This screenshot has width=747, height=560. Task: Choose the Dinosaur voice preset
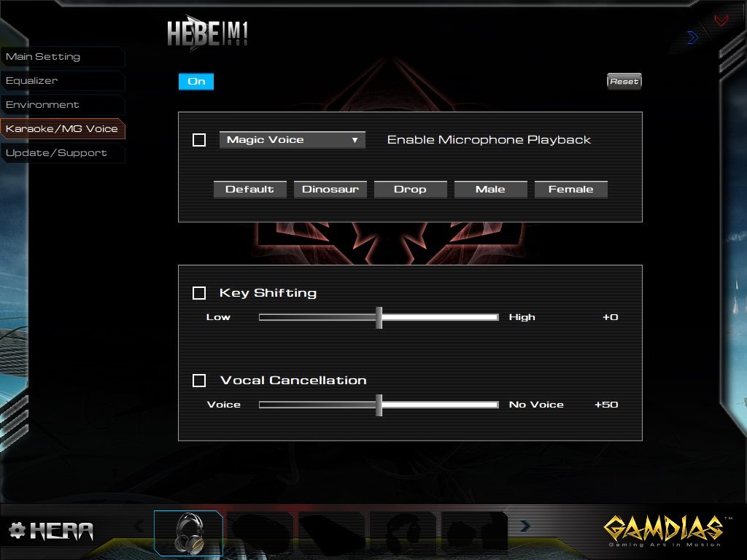330,190
